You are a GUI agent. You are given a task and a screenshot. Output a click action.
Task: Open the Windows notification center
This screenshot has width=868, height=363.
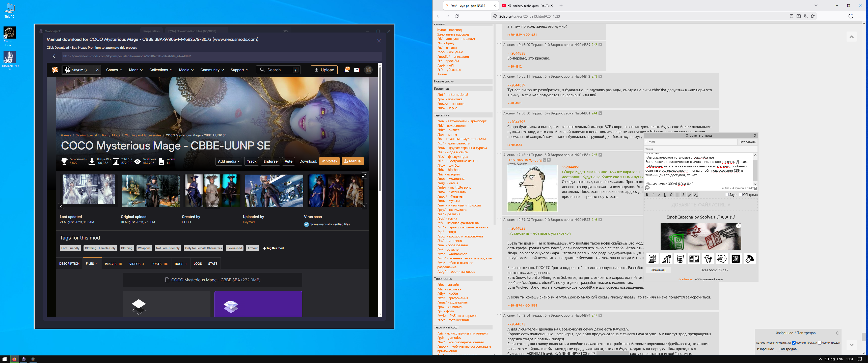click(x=860, y=359)
